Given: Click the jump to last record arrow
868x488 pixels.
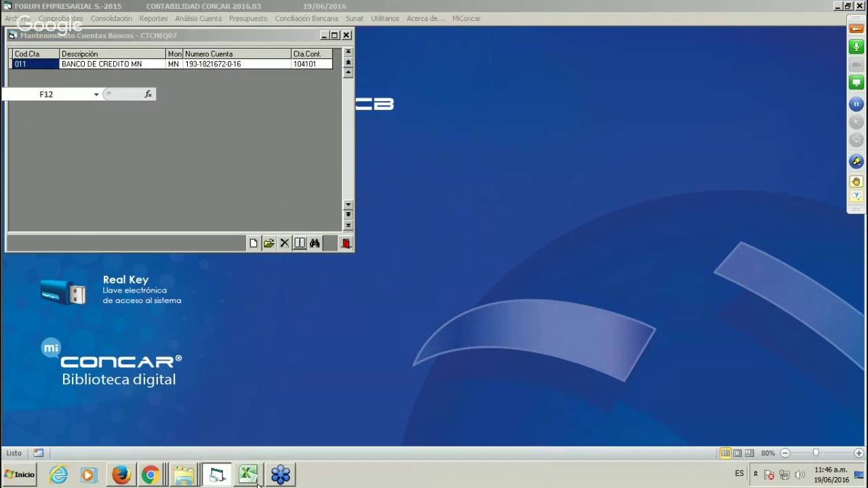Looking at the screenshot, I should coord(349,225).
